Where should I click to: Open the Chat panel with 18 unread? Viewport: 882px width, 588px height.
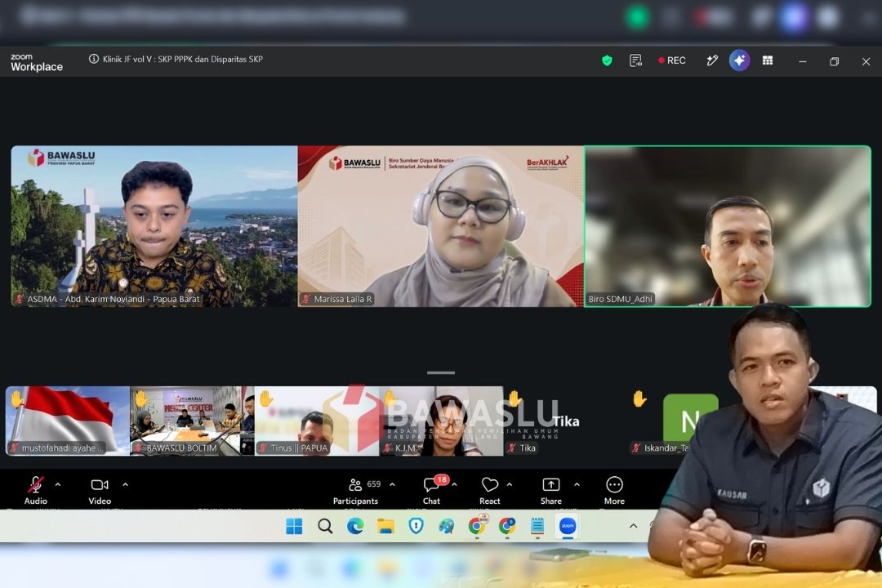433,491
